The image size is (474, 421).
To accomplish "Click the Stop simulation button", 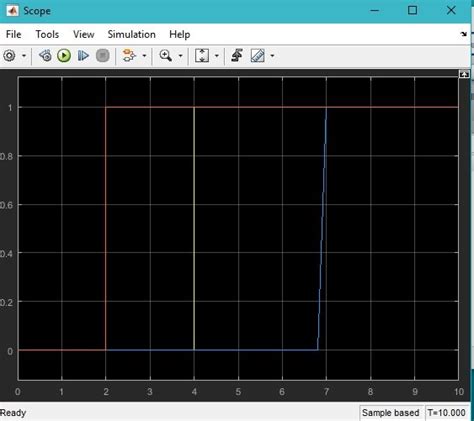I will [103, 56].
